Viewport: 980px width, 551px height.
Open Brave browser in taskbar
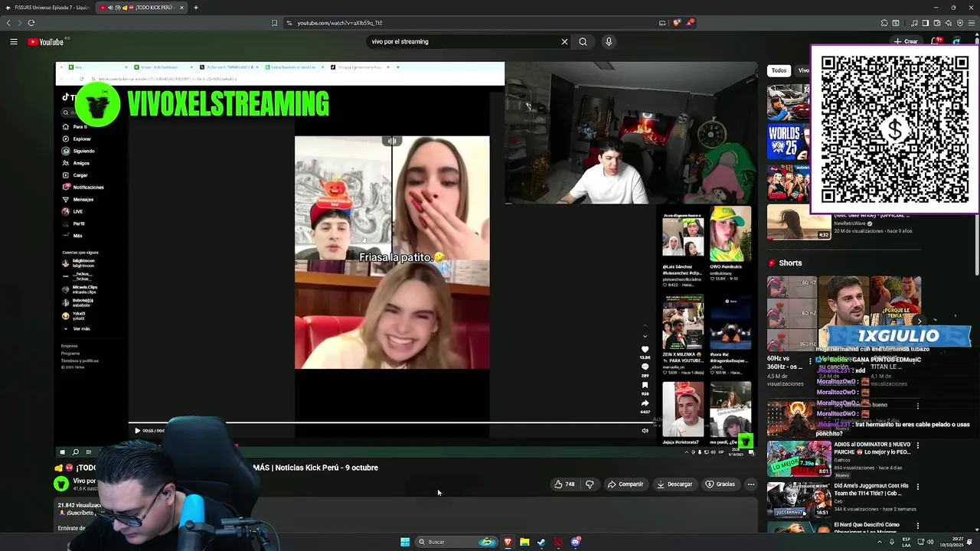click(508, 542)
